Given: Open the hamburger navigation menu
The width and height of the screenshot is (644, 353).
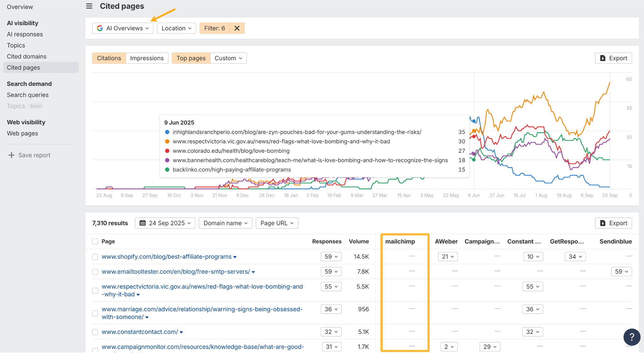Looking at the screenshot, I should pos(89,6).
